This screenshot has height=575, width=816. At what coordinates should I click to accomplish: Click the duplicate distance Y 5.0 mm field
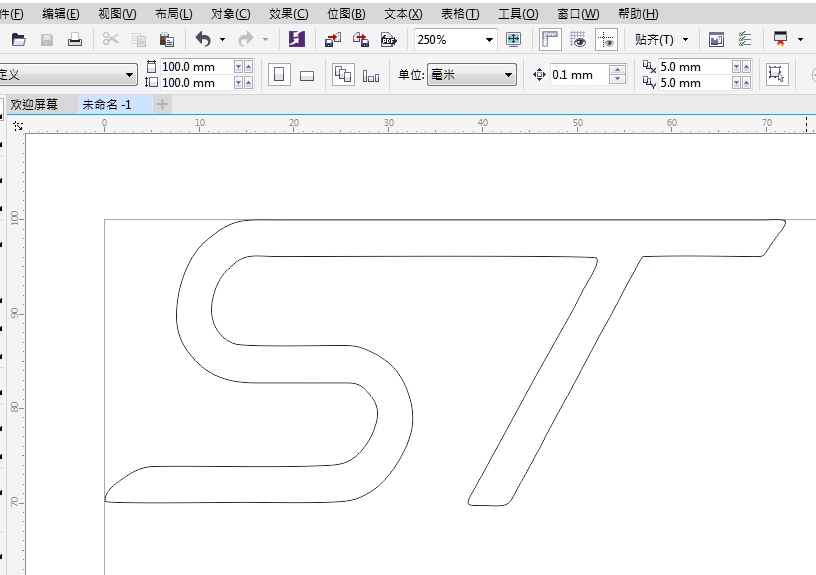(x=695, y=82)
